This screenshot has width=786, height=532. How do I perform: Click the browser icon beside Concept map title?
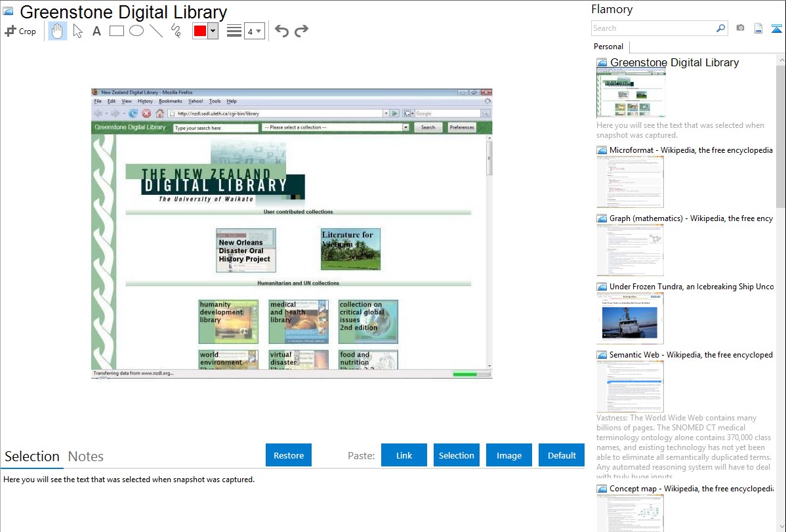click(602, 489)
